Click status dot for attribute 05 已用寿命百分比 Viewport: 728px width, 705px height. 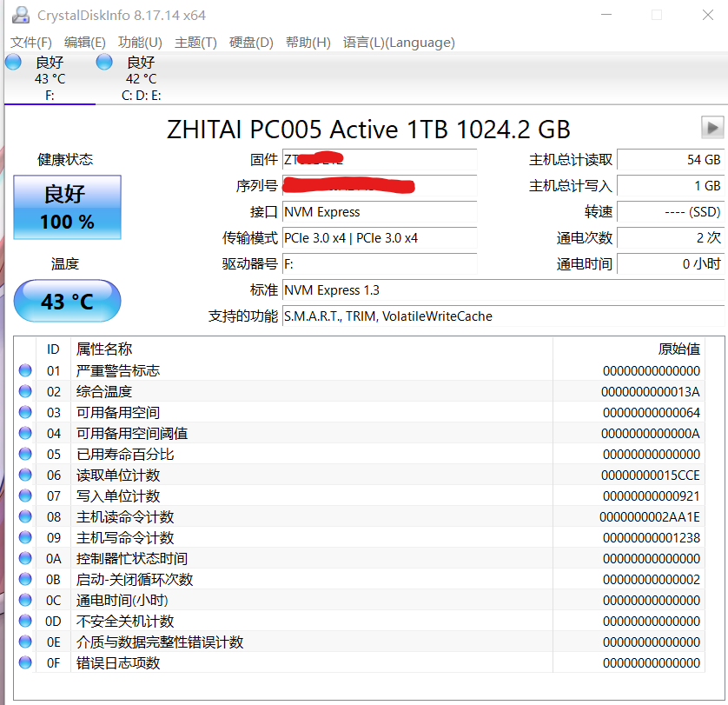pos(25,454)
